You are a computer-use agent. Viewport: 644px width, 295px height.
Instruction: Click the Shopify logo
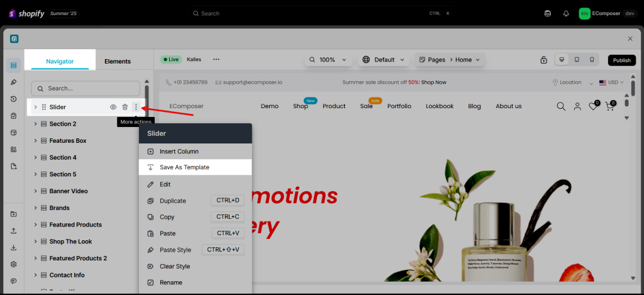coord(26,14)
